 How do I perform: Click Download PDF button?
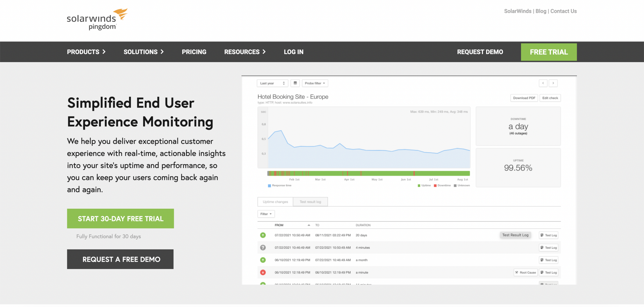(524, 98)
